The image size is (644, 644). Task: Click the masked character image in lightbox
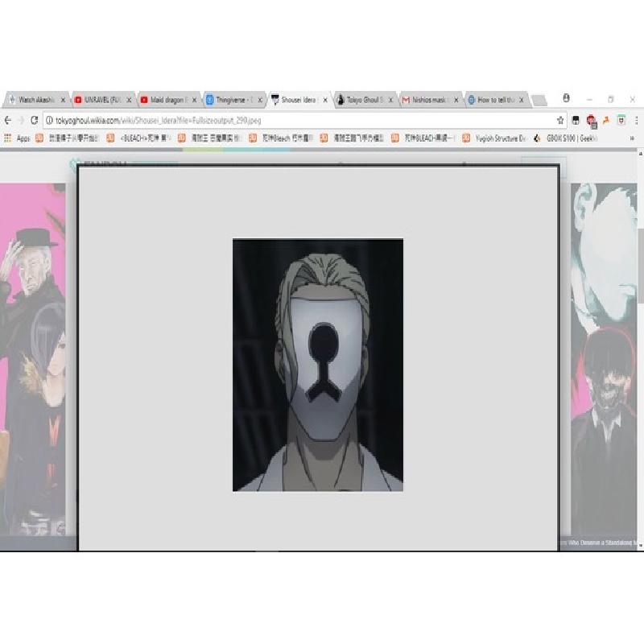(x=318, y=365)
